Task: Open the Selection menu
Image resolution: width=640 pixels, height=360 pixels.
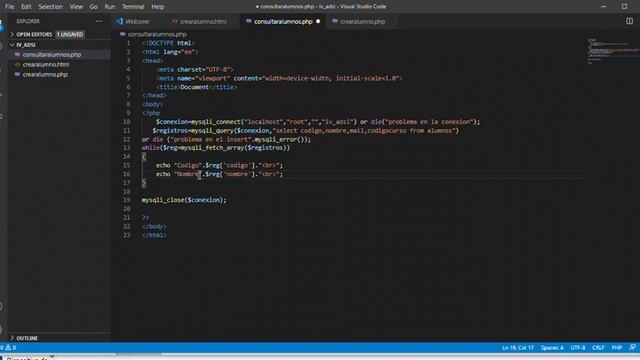Action: (51, 7)
